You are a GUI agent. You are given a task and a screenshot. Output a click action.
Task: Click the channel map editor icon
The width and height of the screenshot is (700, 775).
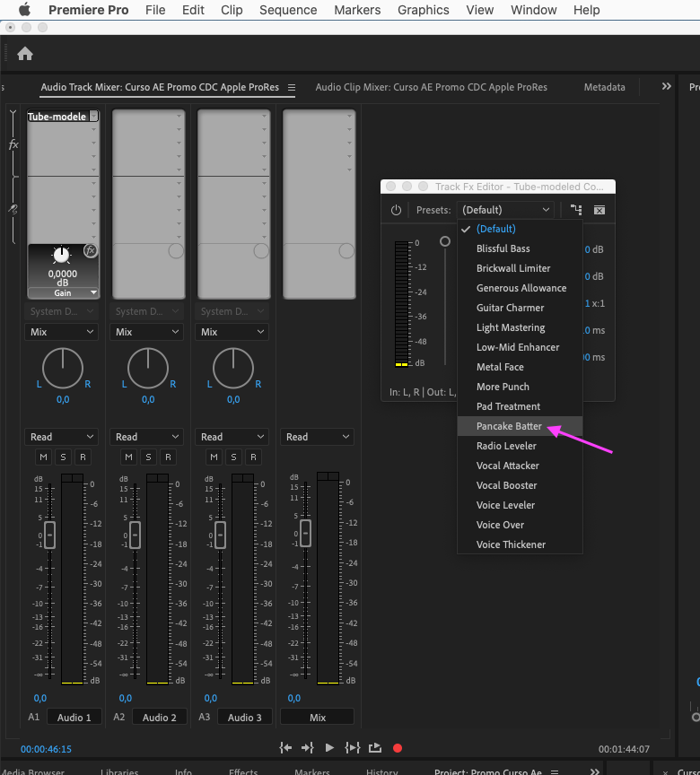[576, 210]
